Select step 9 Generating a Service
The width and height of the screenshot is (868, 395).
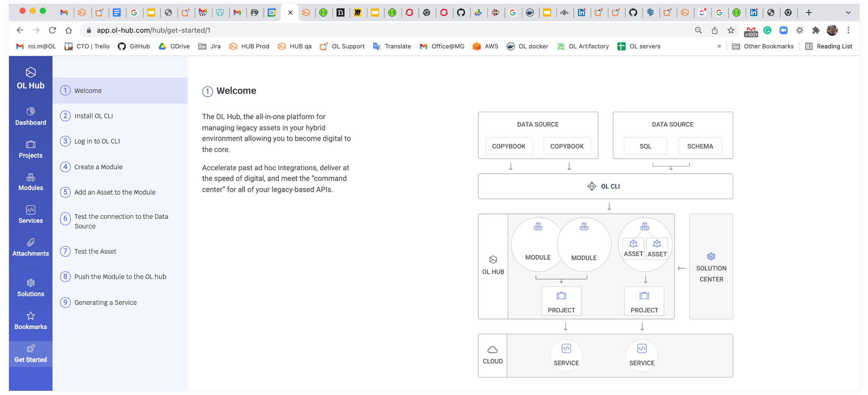(120, 302)
